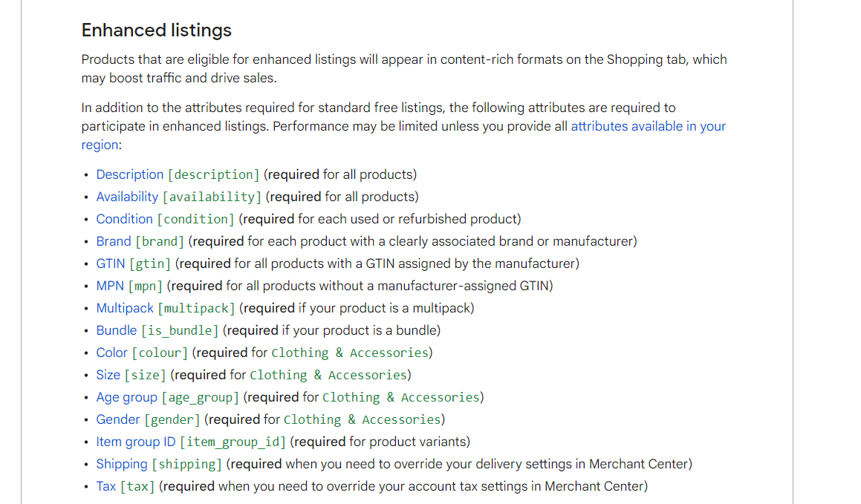Open the Gender [gender] link
This screenshot has width=861, height=504.
coord(149,419)
